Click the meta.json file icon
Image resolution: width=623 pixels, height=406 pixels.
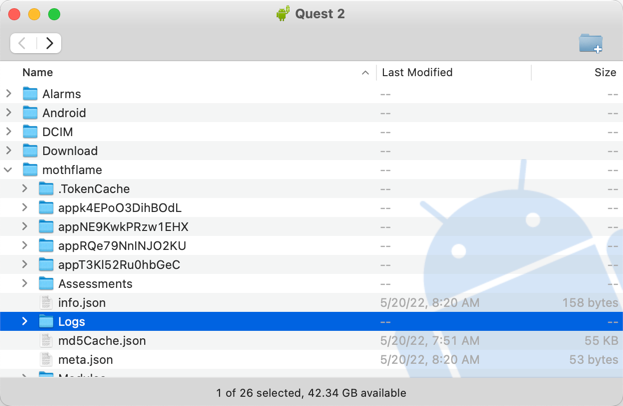click(46, 360)
